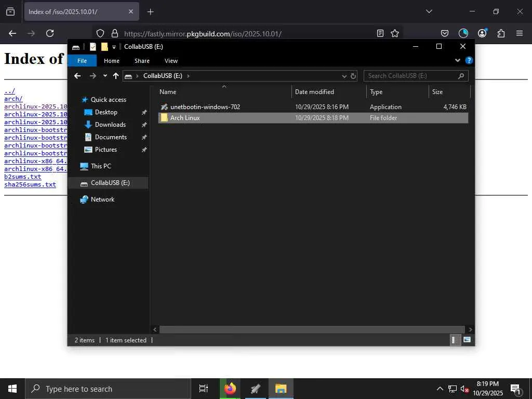Open the arch/ directory link
The height and width of the screenshot is (399, 532).
tap(13, 99)
